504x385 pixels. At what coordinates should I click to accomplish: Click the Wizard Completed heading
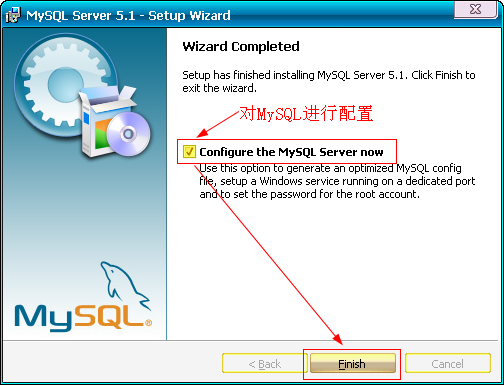click(x=241, y=46)
